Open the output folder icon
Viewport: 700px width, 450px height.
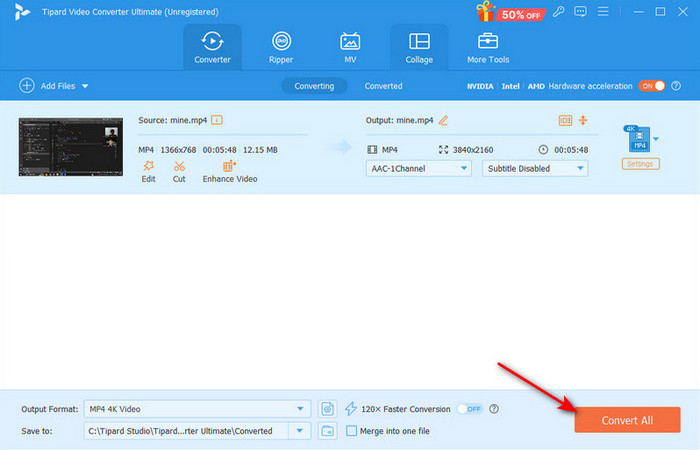click(x=327, y=431)
